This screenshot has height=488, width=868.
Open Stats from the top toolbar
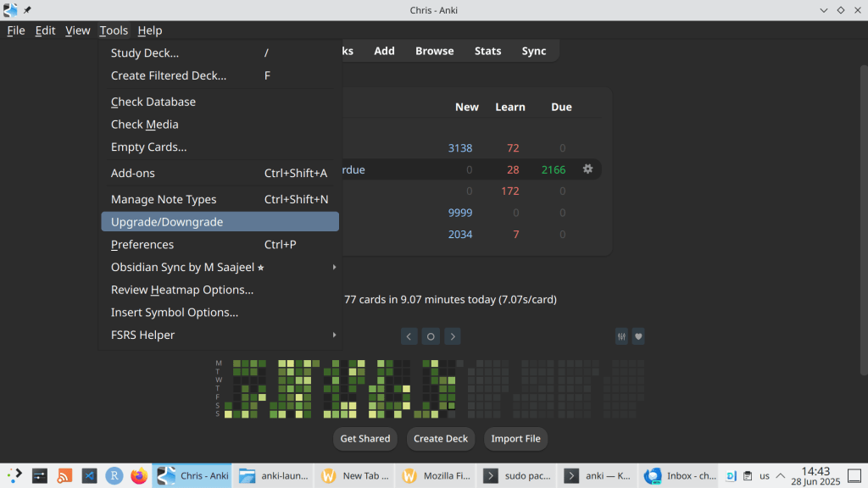[x=487, y=51]
